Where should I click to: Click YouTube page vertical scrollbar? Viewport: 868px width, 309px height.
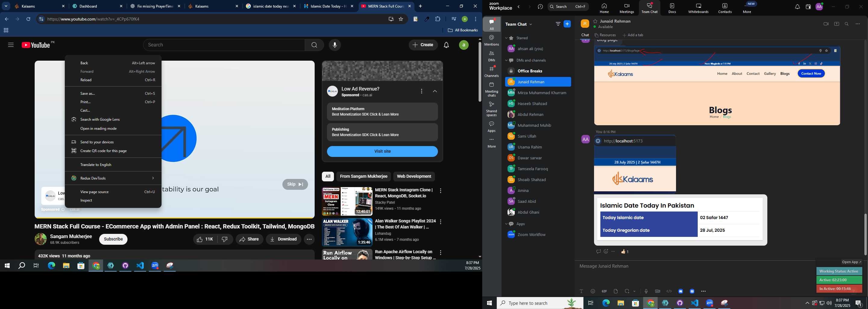coord(480,72)
